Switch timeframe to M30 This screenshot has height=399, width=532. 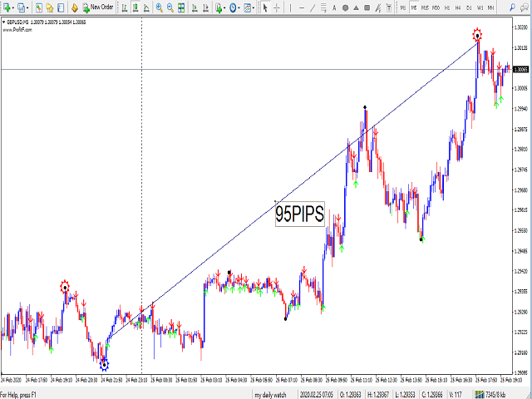click(436, 7)
